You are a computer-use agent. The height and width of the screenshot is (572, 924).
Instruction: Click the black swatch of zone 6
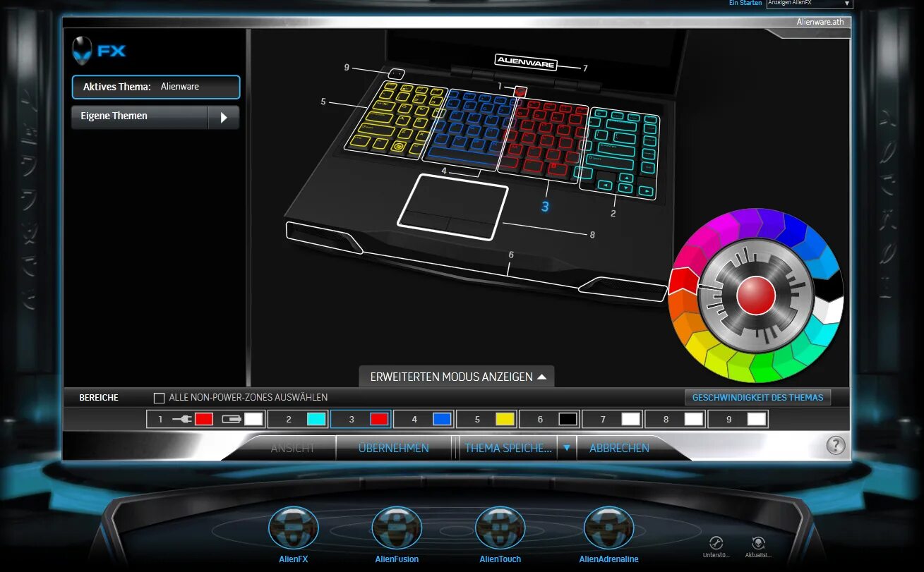[568, 419]
